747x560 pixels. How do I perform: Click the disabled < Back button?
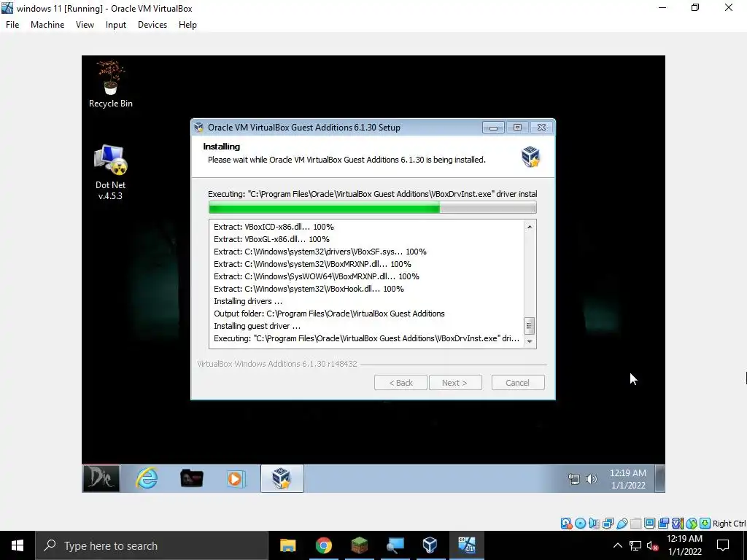click(400, 383)
